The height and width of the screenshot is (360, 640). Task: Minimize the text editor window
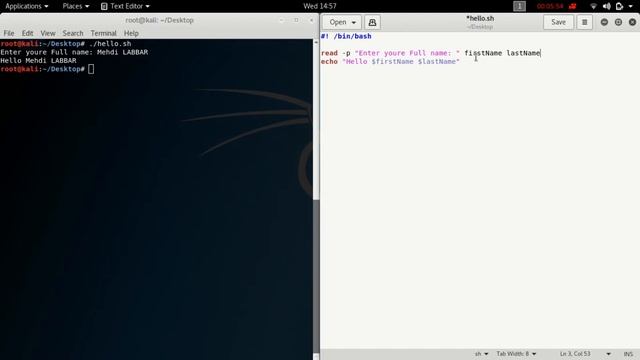[x=604, y=22]
